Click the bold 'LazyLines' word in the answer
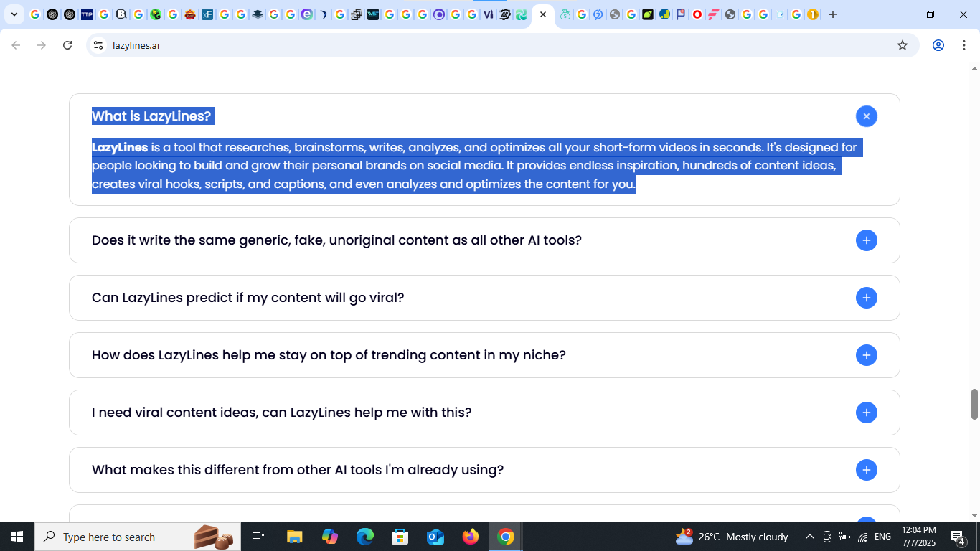The width and height of the screenshot is (980, 551). click(120, 148)
